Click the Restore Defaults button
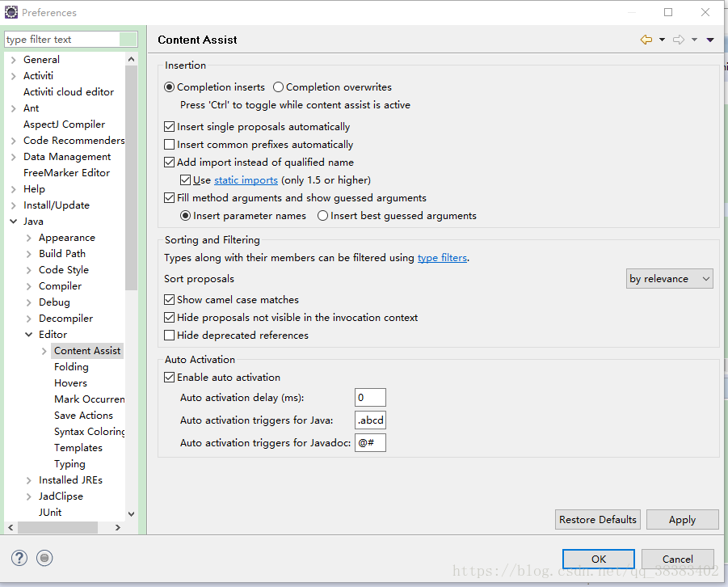This screenshot has height=587, width=728. pos(598,520)
